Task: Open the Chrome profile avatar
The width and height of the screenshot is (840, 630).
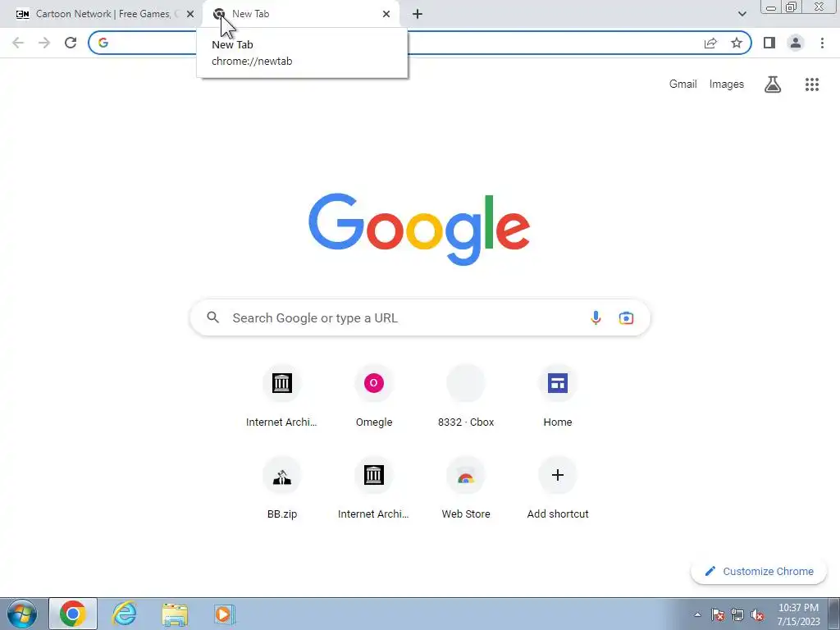Action: pos(796,43)
